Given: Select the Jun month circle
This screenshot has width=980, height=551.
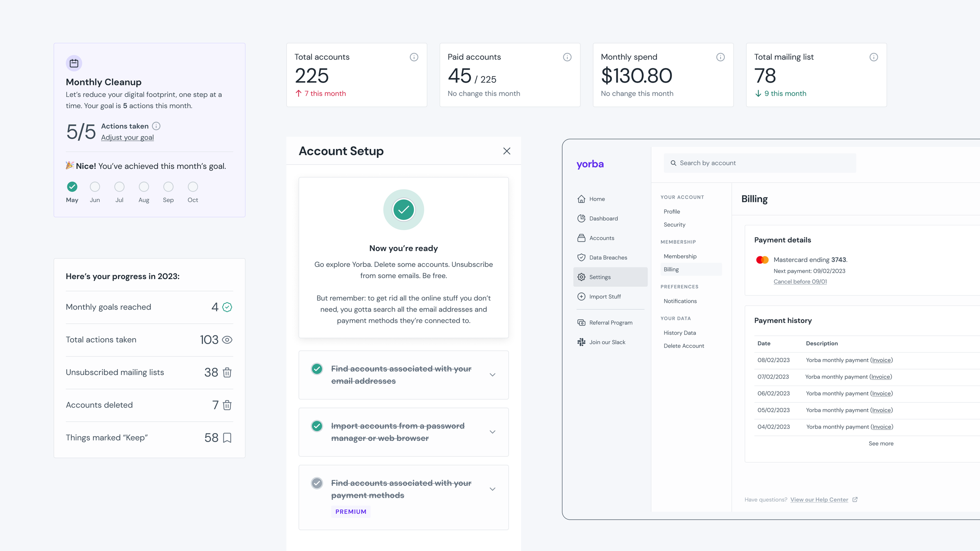Looking at the screenshot, I should 95,187.
